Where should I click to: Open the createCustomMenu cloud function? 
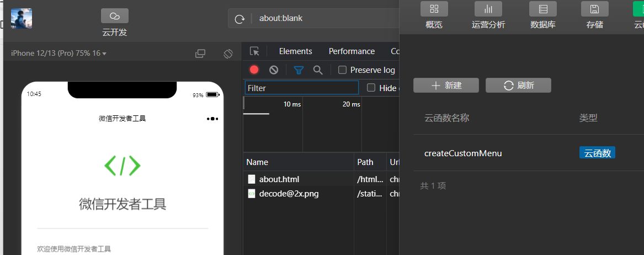[463, 153]
